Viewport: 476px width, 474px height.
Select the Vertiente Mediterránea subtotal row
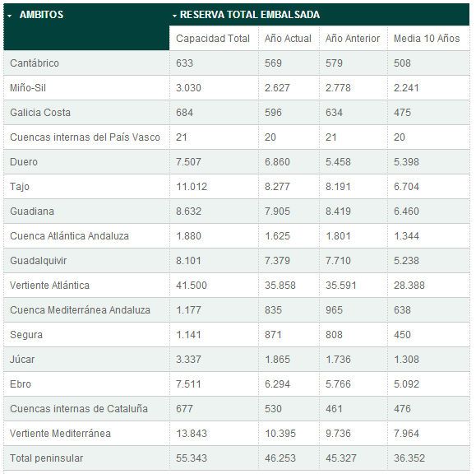(x=237, y=434)
